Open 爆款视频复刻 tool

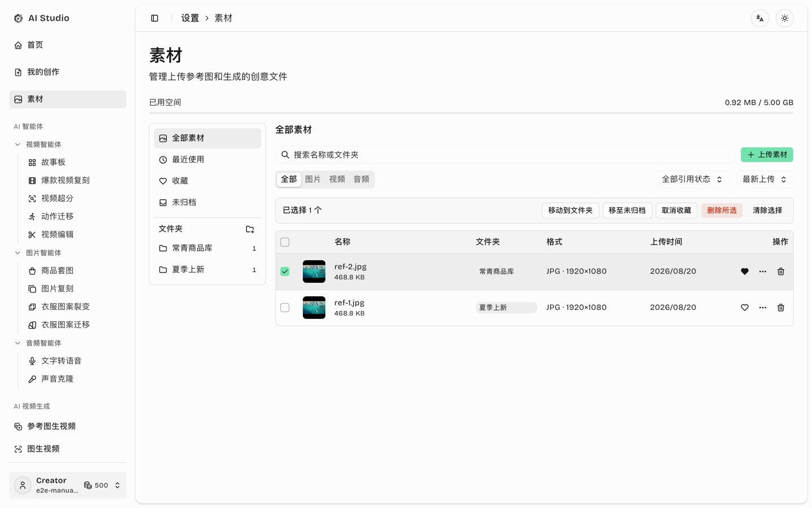click(x=74, y=181)
